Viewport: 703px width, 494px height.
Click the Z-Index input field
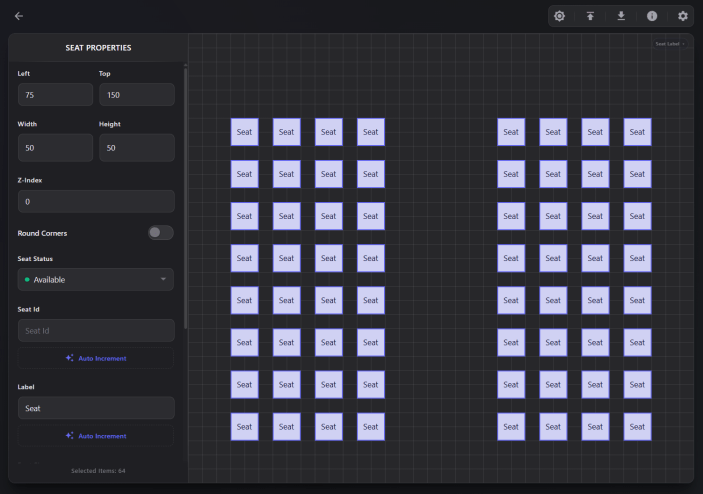pos(95,202)
